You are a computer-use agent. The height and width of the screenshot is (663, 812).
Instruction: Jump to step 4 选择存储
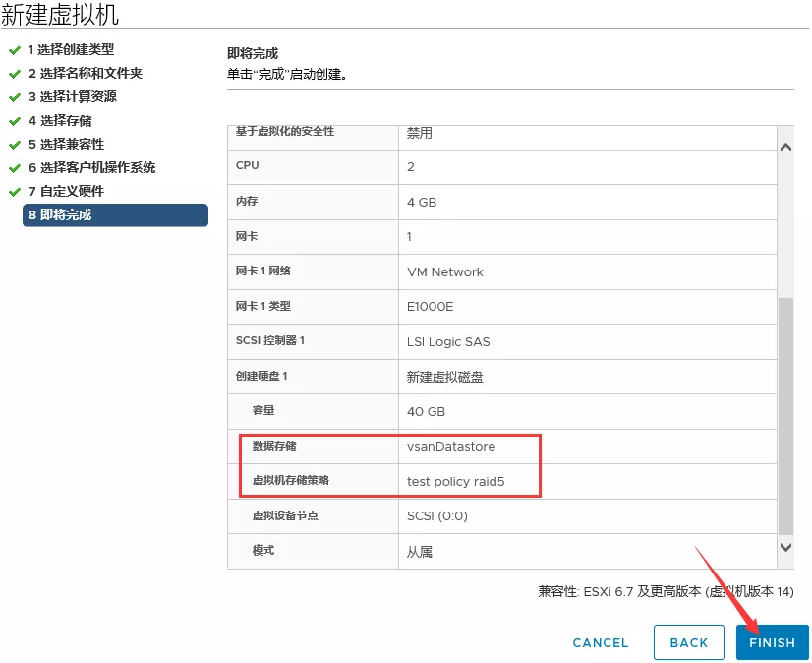pyautogui.click(x=60, y=120)
